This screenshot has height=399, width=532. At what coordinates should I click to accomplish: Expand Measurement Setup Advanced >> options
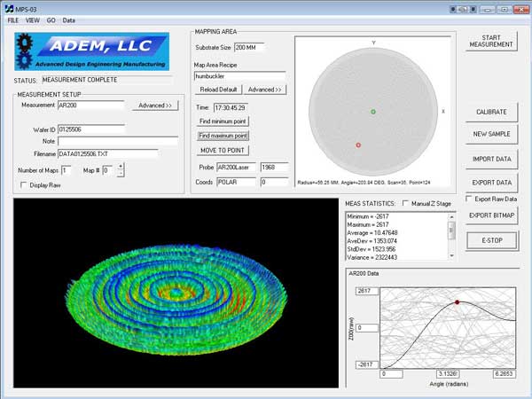pyautogui.click(x=155, y=106)
